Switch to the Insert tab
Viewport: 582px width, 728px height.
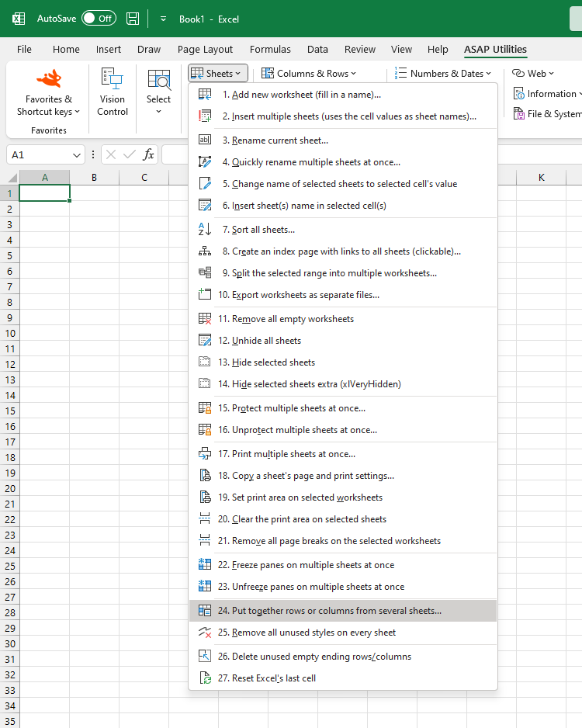(109, 49)
